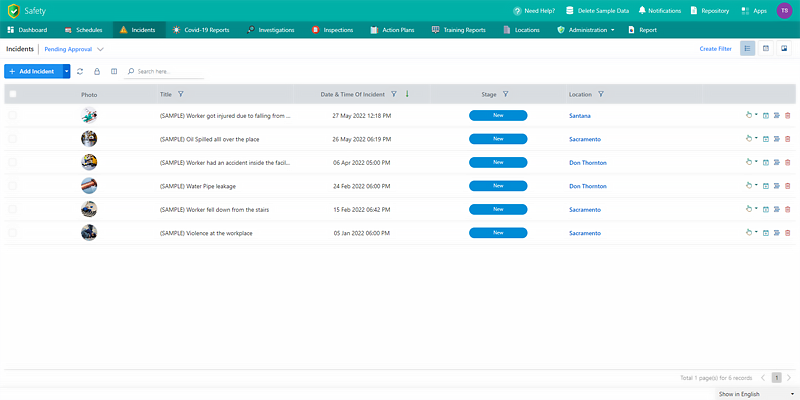This screenshot has width=800, height=400.
Task: Open the Add Incident dropdown arrow
Action: pos(66,71)
